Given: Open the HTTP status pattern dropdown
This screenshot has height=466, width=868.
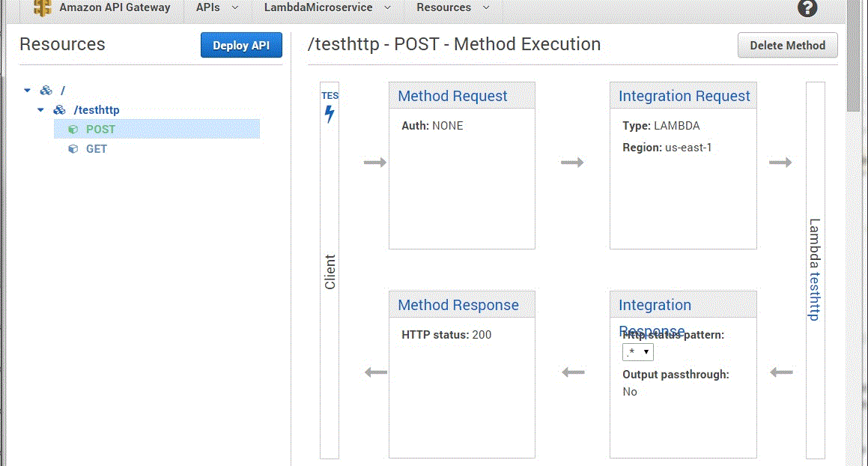Looking at the screenshot, I should point(637,351).
